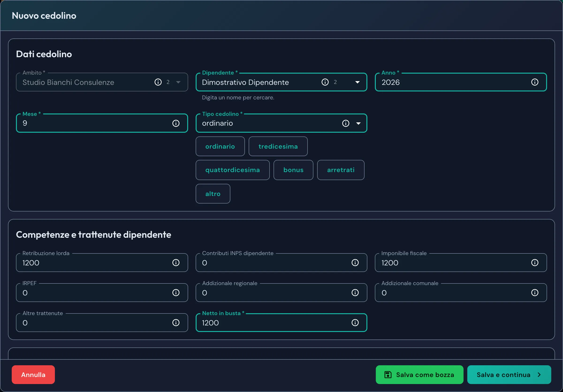Show info for Addizionale comunale
563x392 pixels.
click(535, 293)
